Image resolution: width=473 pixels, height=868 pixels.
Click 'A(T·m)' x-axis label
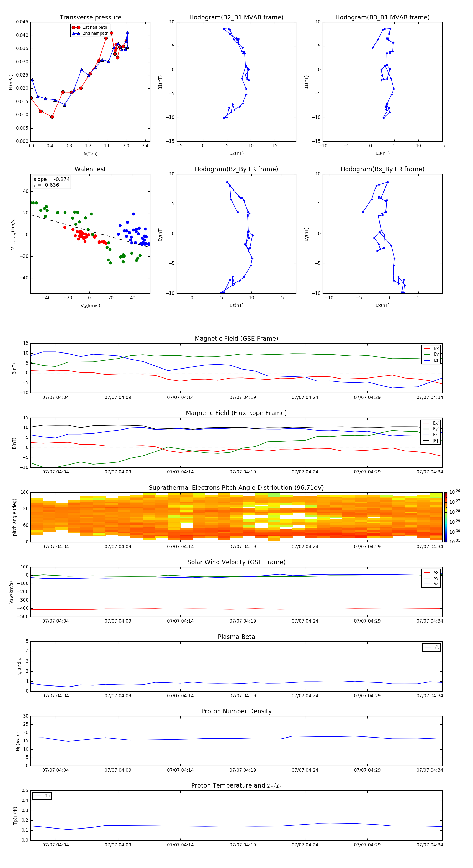(x=90, y=154)
